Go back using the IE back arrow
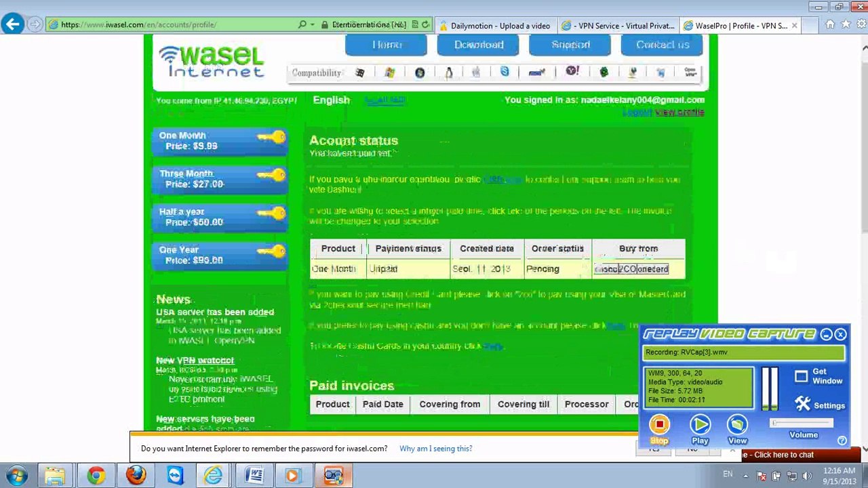This screenshot has height=488, width=868. pos(13,24)
